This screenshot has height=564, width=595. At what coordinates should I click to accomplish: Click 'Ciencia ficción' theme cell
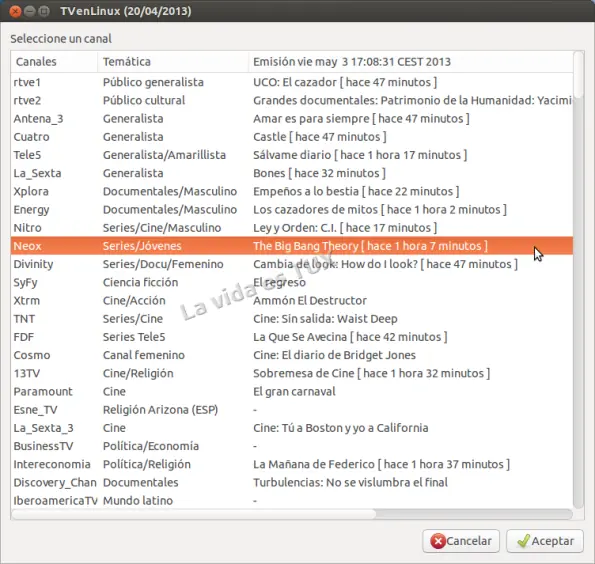point(140,282)
